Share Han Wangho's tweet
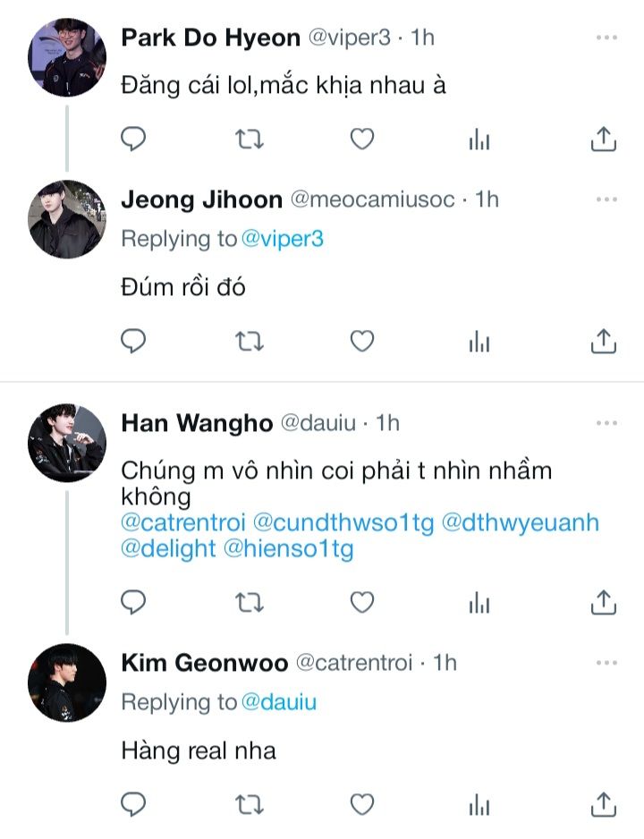Screen dimensions: 644x839 pos(604,602)
